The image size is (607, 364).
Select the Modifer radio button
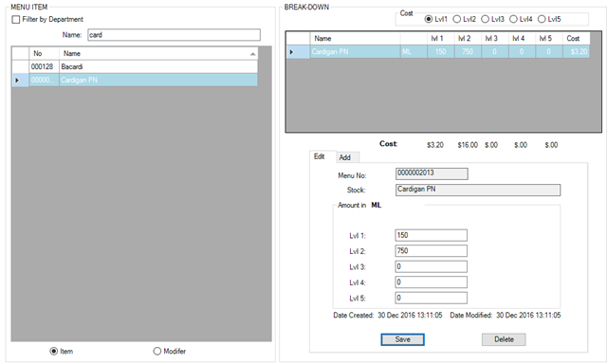pyautogui.click(x=156, y=352)
